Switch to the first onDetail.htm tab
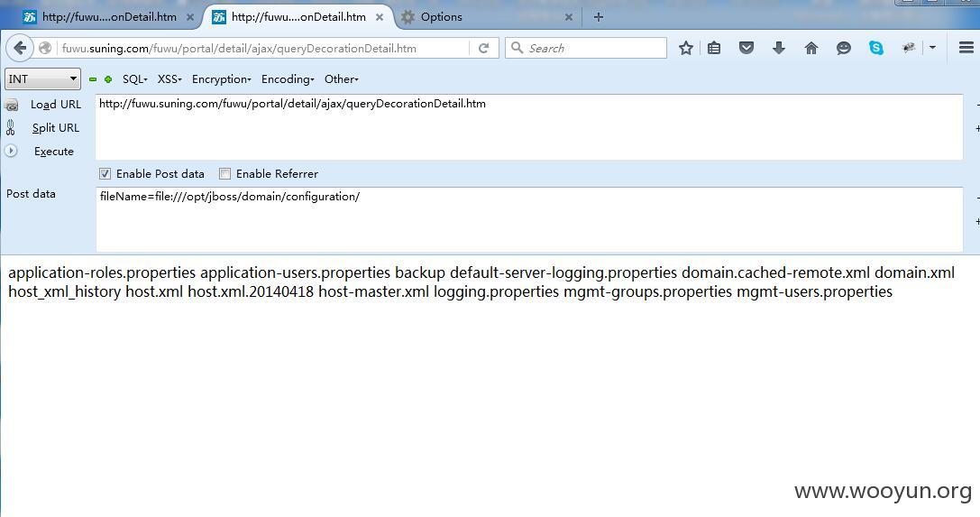Screen dimensions: 980x517 (107, 17)
